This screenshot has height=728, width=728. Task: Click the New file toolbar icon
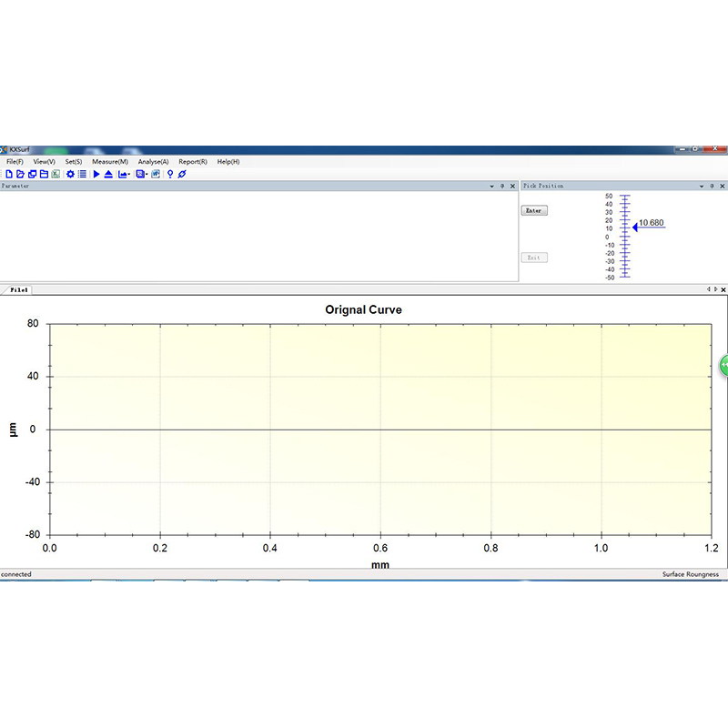click(x=9, y=174)
